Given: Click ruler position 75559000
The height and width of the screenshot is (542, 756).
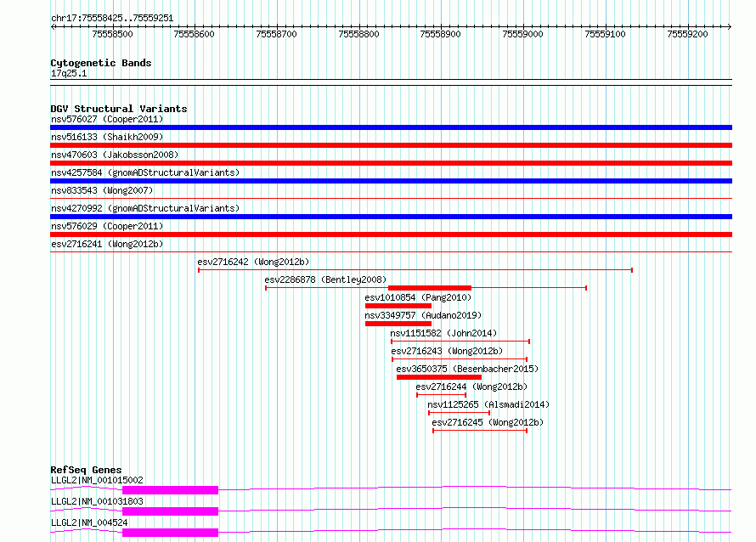Looking at the screenshot, I should [522, 34].
